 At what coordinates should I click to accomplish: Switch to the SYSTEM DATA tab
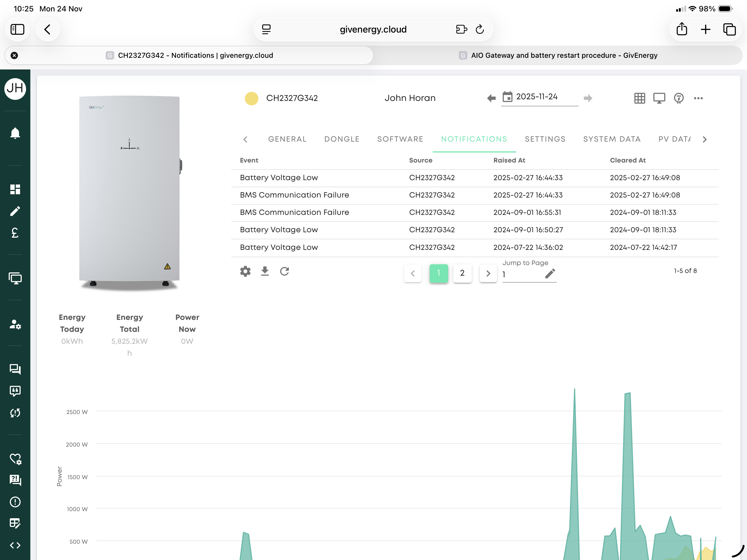tap(612, 139)
